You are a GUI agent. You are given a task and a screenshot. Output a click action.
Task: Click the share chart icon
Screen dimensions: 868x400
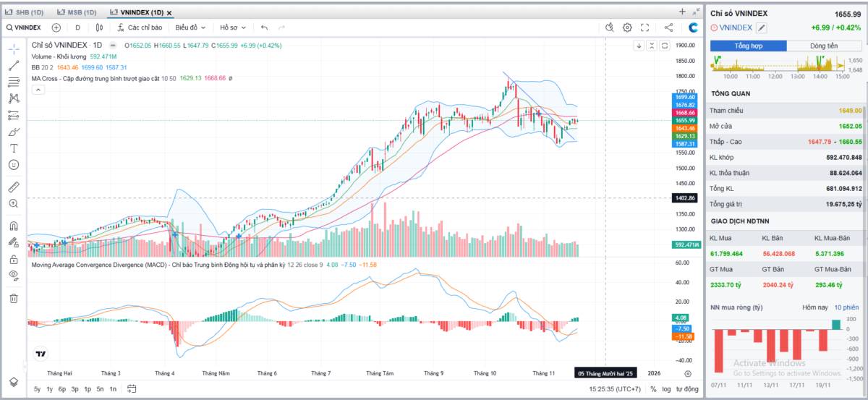point(668,27)
